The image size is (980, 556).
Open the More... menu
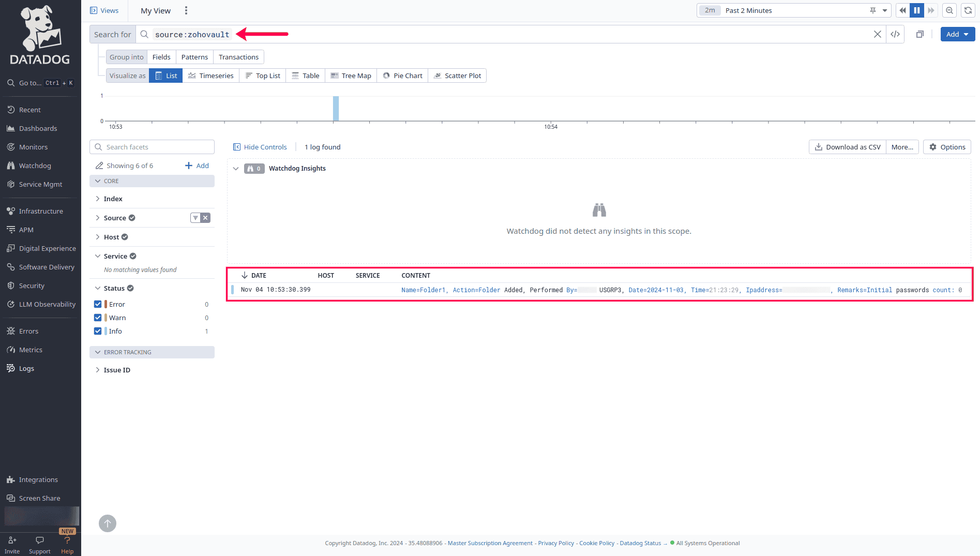coord(902,147)
